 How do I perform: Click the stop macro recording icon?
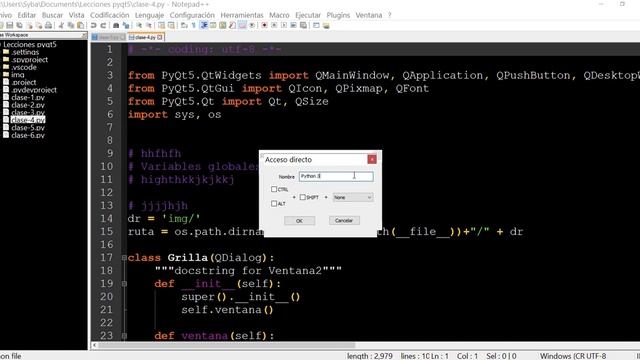point(274,25)
